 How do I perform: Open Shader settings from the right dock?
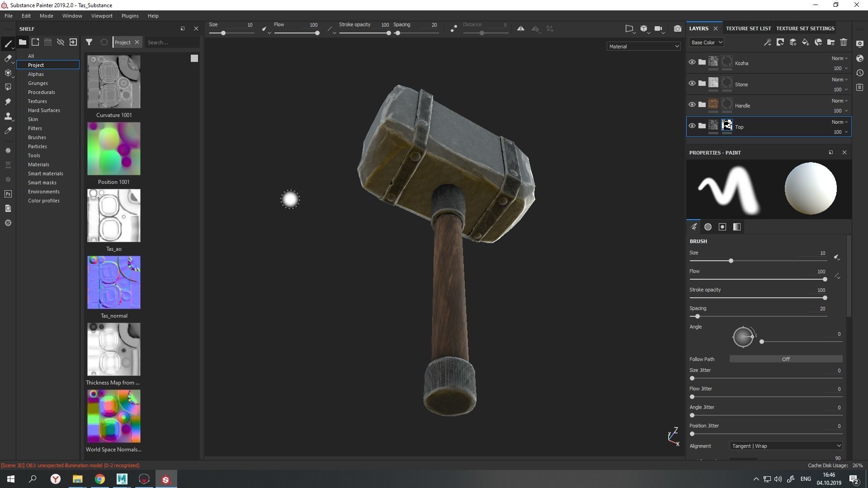click(x=860, y=58)
